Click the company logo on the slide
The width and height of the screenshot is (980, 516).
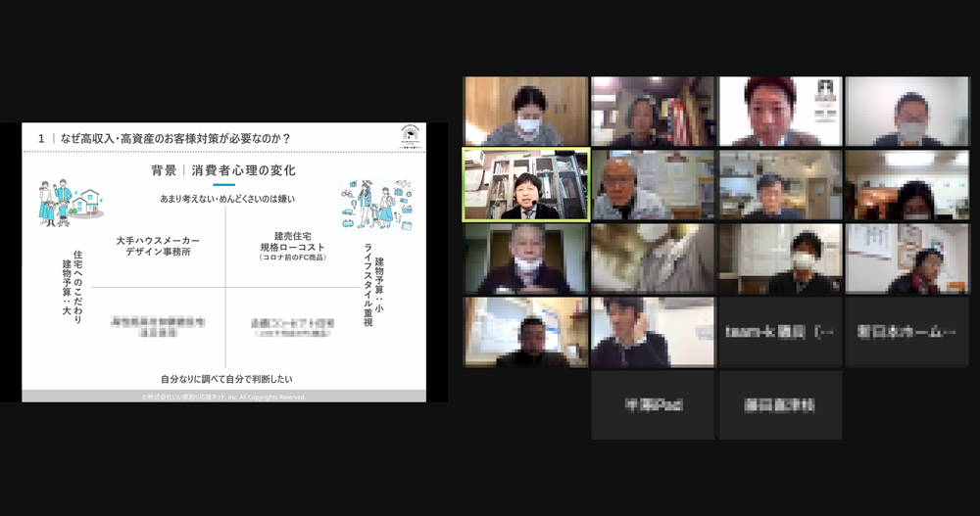click(411, 136)
